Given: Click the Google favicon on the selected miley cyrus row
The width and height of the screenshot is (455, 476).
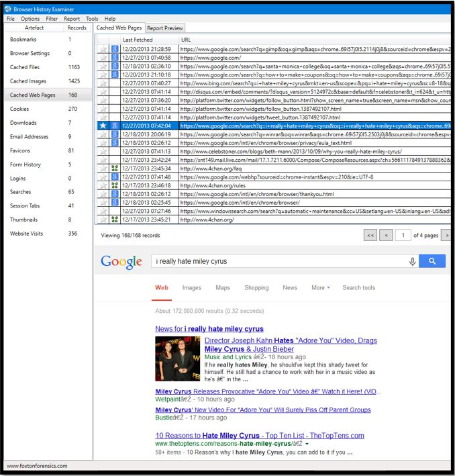Looking at the screenshot, I should tap(115, 126).
